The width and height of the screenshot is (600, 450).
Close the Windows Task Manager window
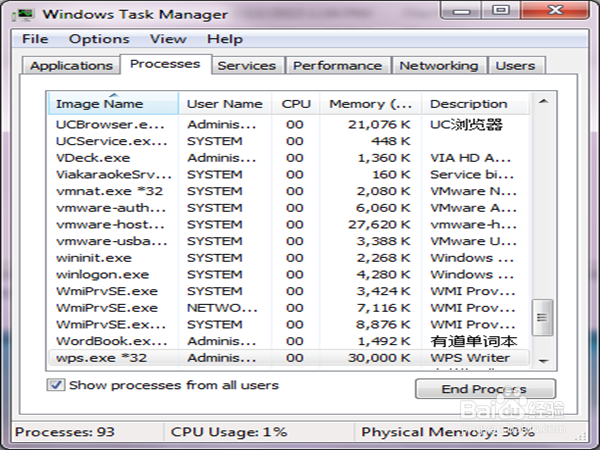(x=555, y=10)
